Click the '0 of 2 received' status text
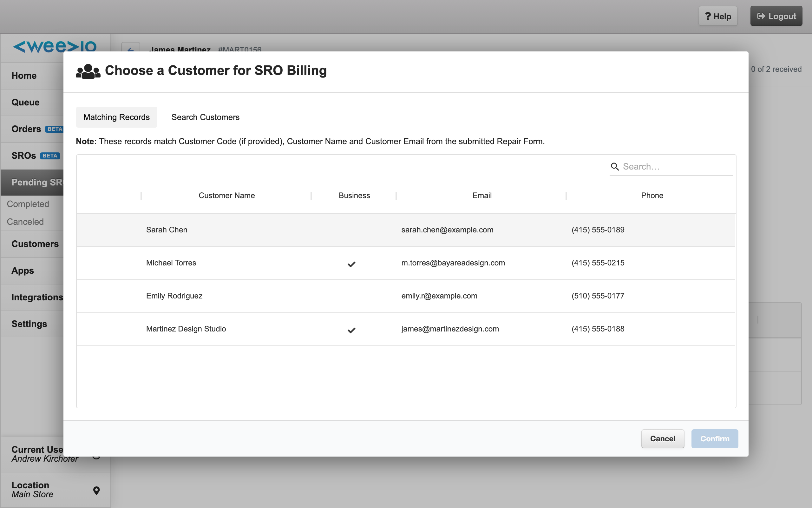812x508 pixels. click(x=776, y=69)
